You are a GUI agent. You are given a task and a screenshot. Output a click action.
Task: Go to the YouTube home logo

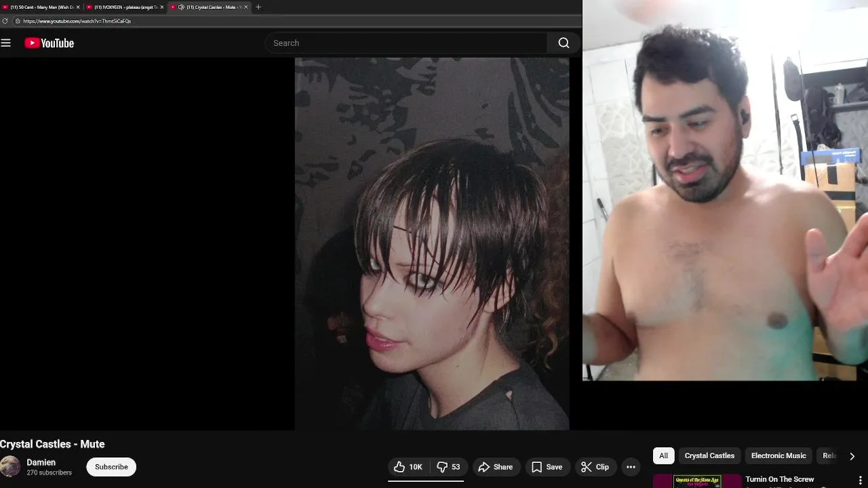click(x=49, y=43)
